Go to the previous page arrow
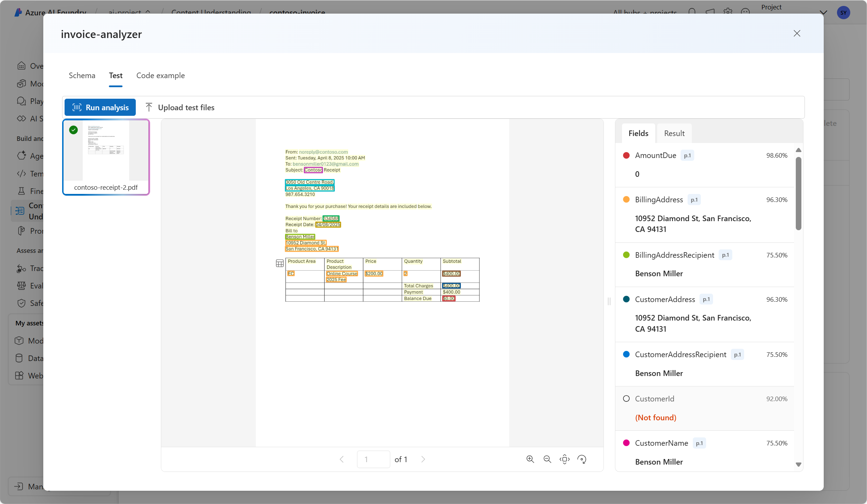The width and height of the screenshot is (867, 504). [342, 459]
